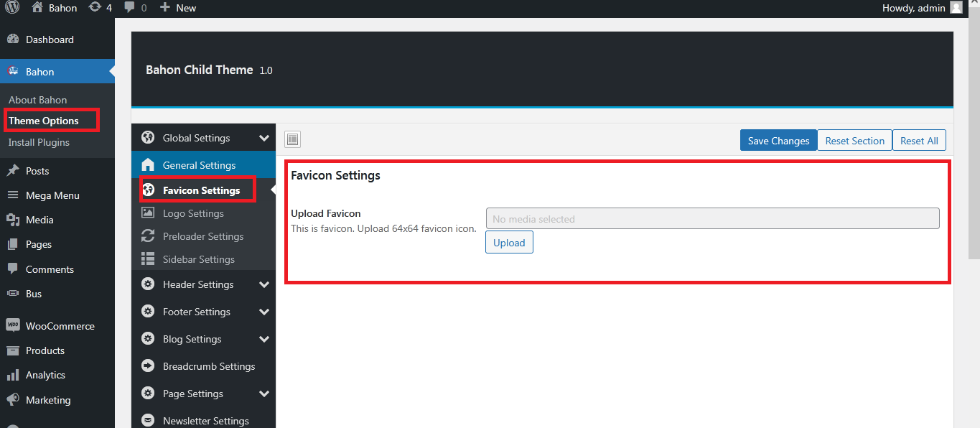
Task: Open the updates icon showing 4
Action: pyautogui.click(x=95, y=7)
